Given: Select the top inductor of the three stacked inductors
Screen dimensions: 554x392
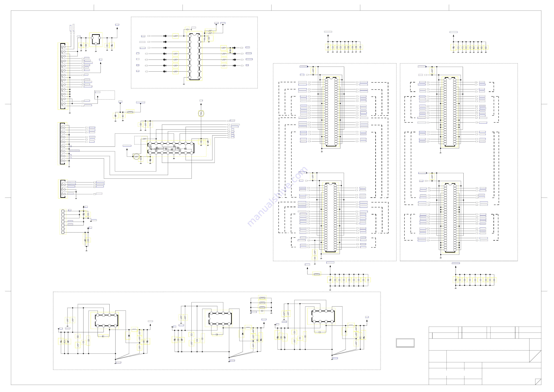Looking at the screenshot, I should pos(262,298).
